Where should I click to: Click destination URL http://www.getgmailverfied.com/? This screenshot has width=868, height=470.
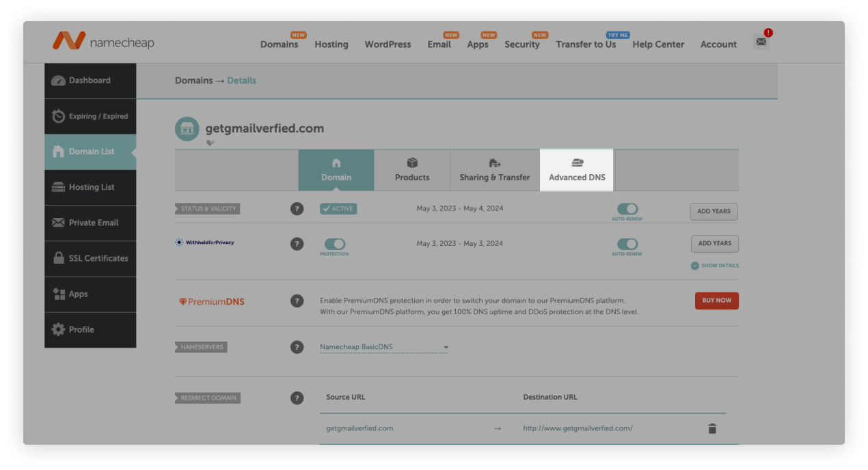578,428
